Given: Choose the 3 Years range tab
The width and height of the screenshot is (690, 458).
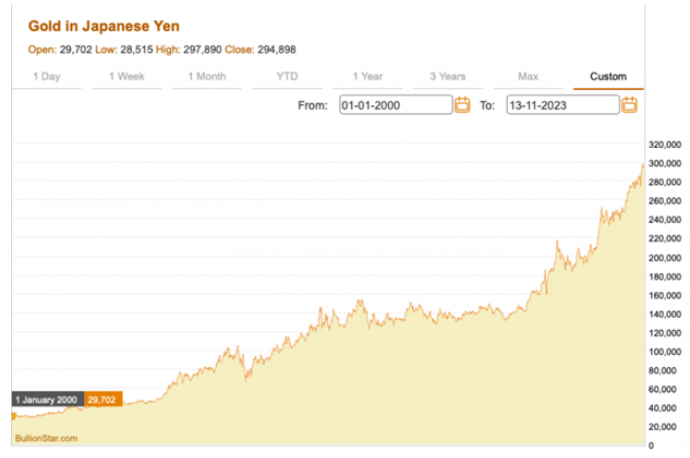Looking at the screenshot, I should pos(447,76).
